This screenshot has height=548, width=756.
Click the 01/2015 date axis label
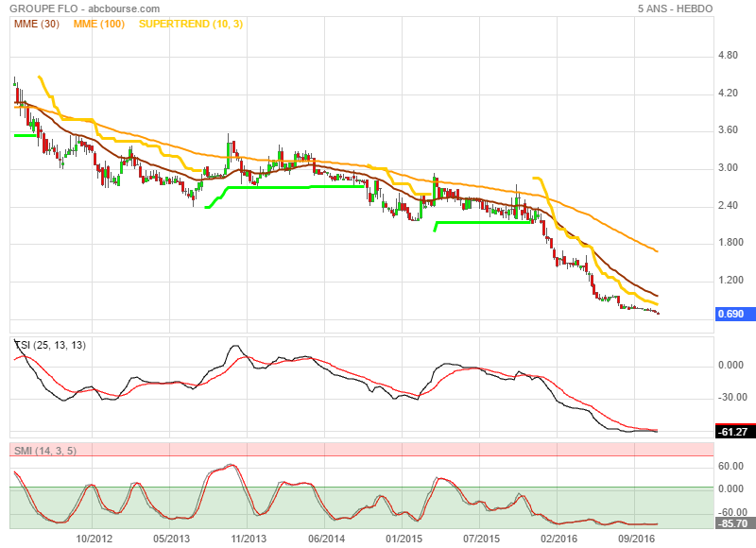pyautogui.click(x=404, y=539)
